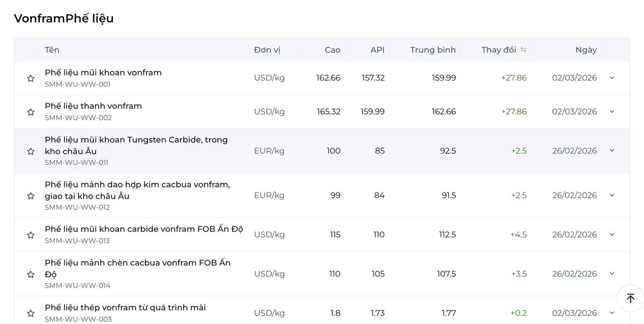Toggle star for SMM-WU-WW-011 row
The width and height of the screenshot is (644, 324).
pos(31,151)
